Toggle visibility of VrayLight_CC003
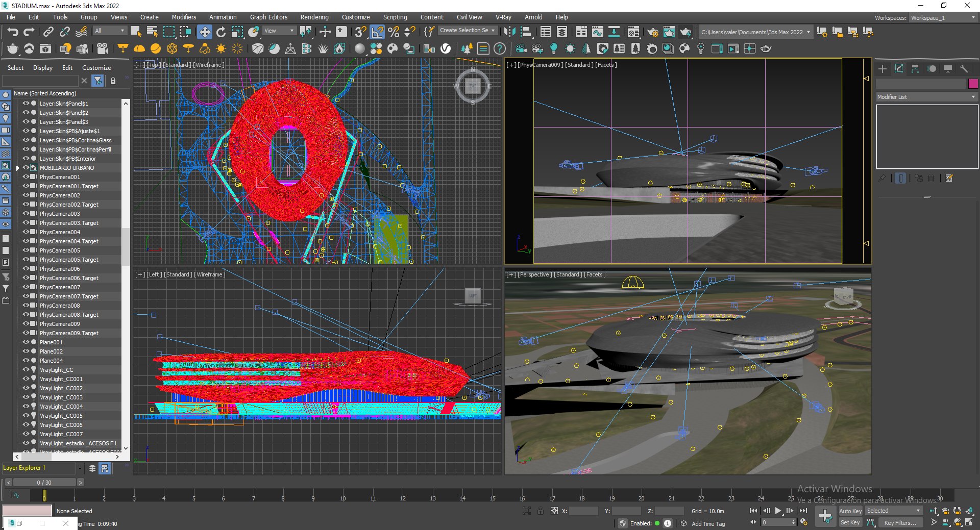The width and height of the screenshot is (980, 530). [x=26, y=397]
